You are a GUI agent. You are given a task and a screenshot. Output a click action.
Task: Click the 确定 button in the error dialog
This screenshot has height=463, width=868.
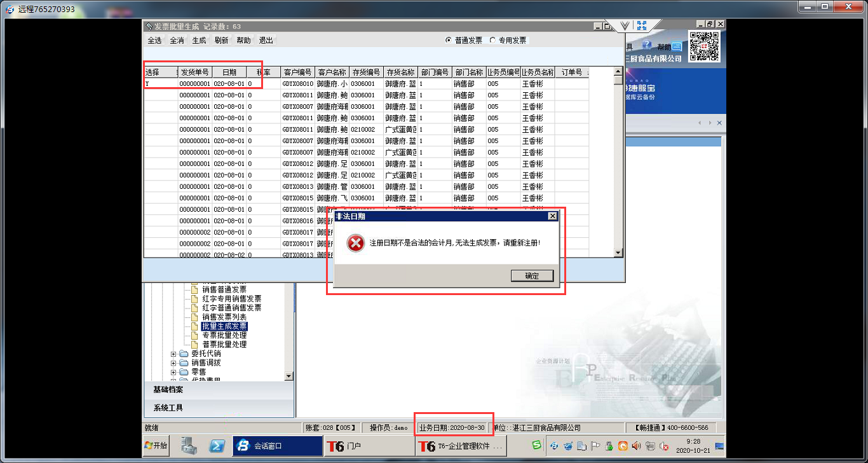pos(532,275)
